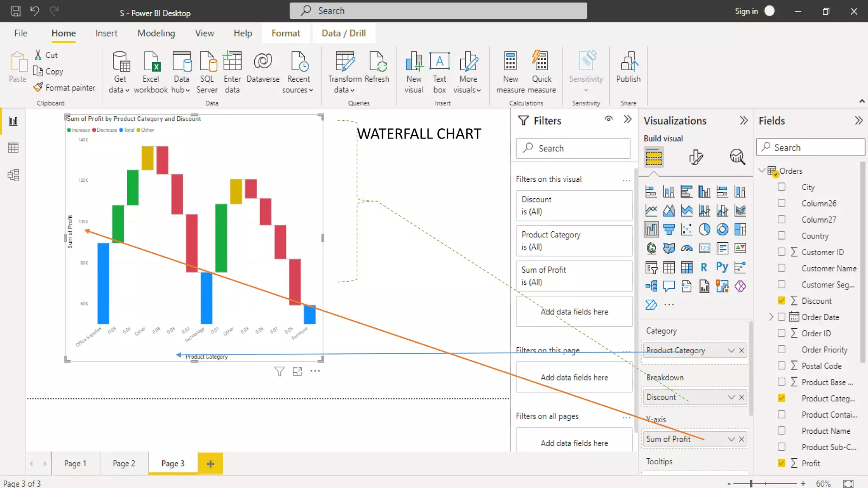The width and height of the screenshot is (868, 488).
Task: Open the File menu
Action: click(21, 33)
